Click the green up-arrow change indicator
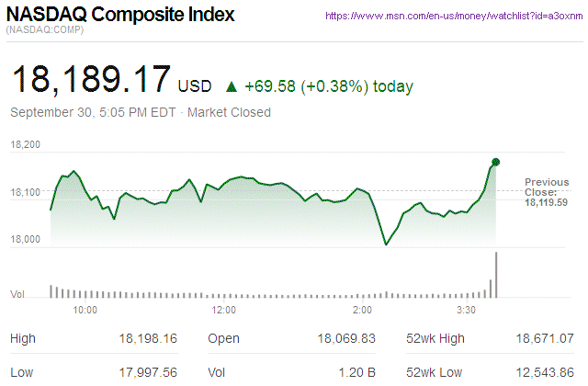588x386 pixels. (232, 87)
